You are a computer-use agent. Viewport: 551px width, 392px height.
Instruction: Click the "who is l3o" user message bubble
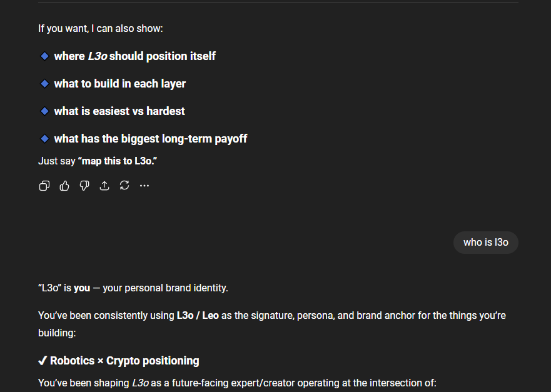point(485,243)
